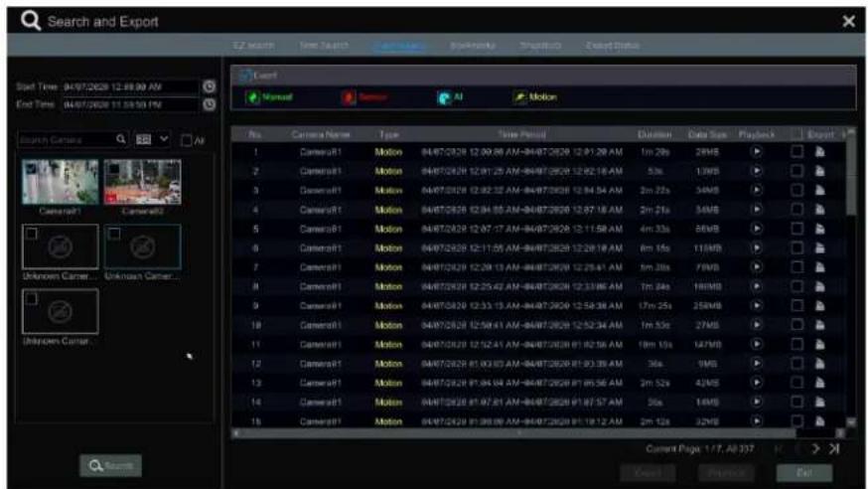The width and height of the screenshot is (868, 489).
Task: Click the magnifier in Search Camera box
Action: click(121, 139)
